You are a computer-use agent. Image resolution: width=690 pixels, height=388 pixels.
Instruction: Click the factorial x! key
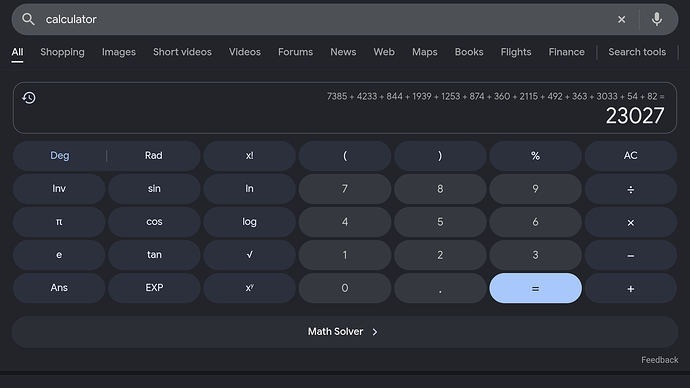click(x=250, y=156)
